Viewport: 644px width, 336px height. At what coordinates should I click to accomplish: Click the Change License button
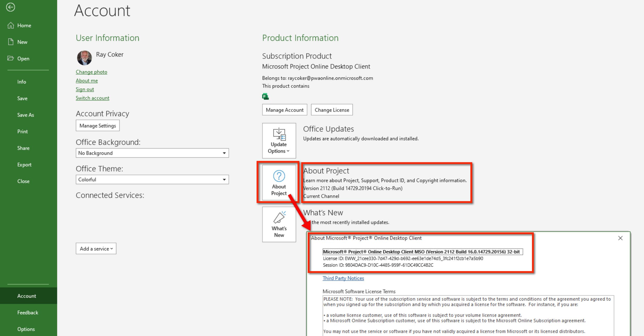(332, 110)
